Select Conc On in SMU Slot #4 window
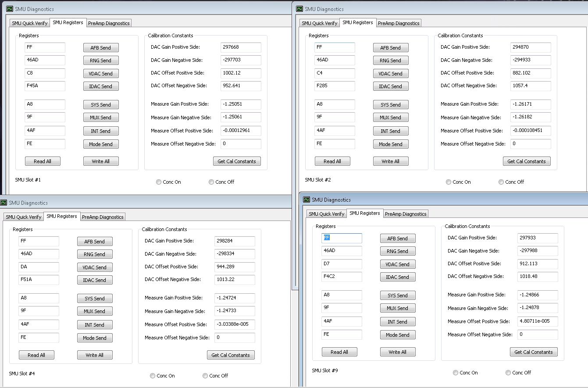 click(162, 376)
